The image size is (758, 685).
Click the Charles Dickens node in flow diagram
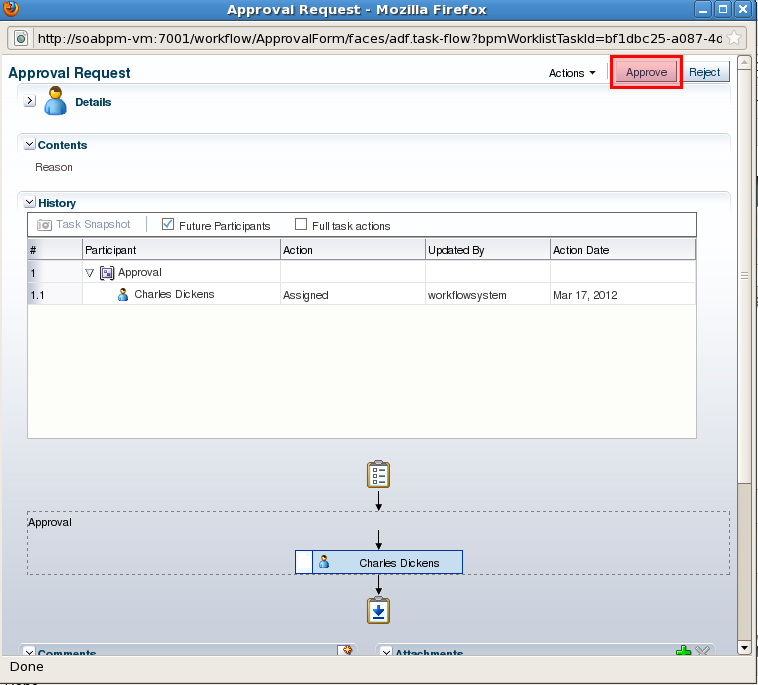(x=379, y=562)
